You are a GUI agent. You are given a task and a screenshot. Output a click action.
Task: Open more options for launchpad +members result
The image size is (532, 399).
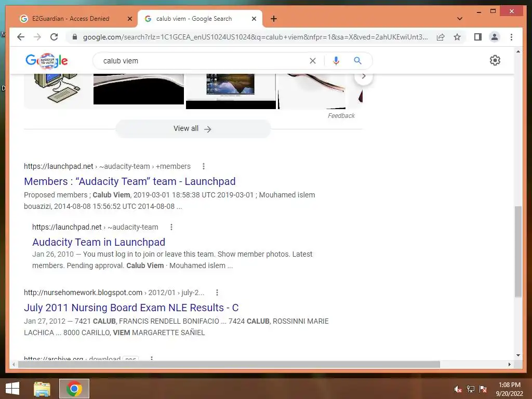(204, 166)
